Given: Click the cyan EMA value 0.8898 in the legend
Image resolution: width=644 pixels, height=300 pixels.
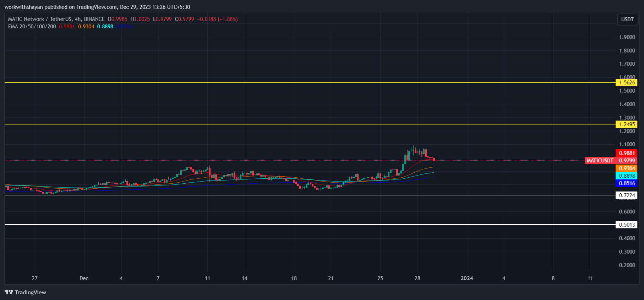Looking at the screenshot, I should tap(105, 27).
